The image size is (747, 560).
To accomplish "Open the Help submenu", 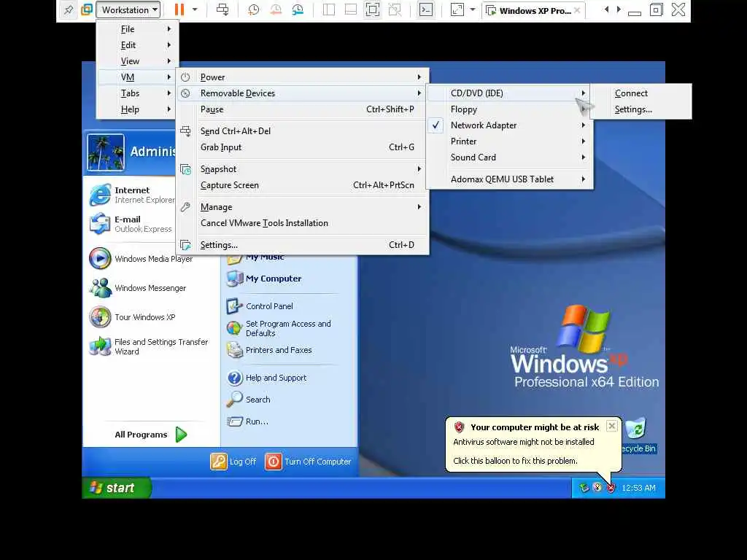I will coord(138,109).
